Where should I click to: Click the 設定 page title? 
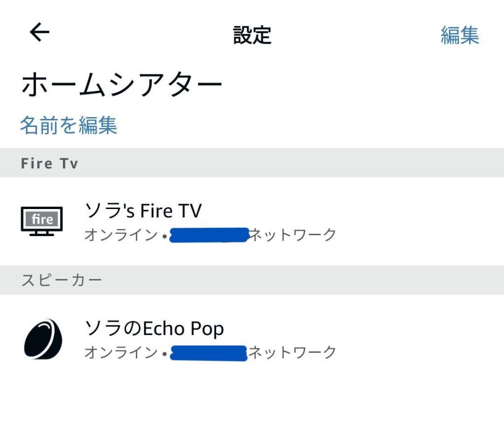coord(252,35)
